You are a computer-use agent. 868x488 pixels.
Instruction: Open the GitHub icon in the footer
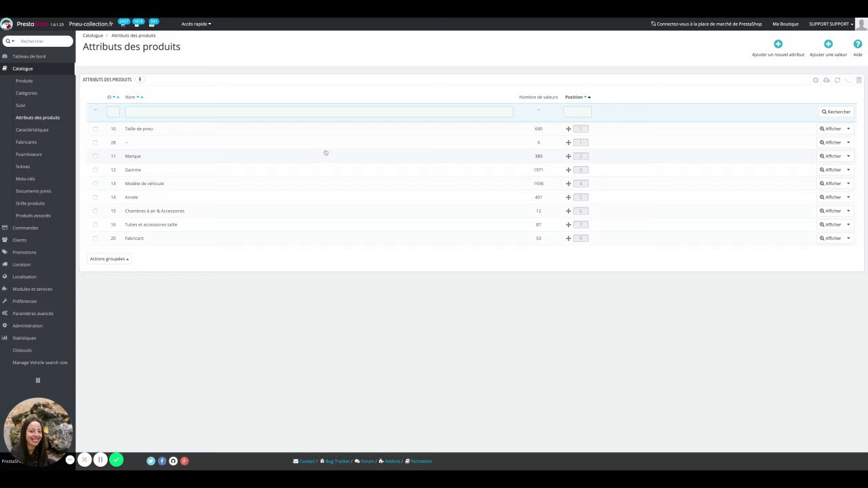pyautogui.click(x=173, y=461)
